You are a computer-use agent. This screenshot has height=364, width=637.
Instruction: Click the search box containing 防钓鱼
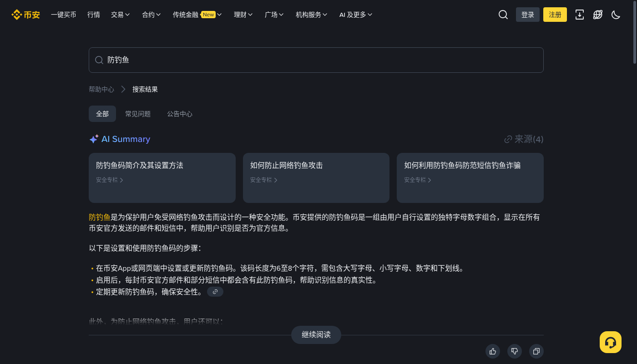[x=316, y=60]
